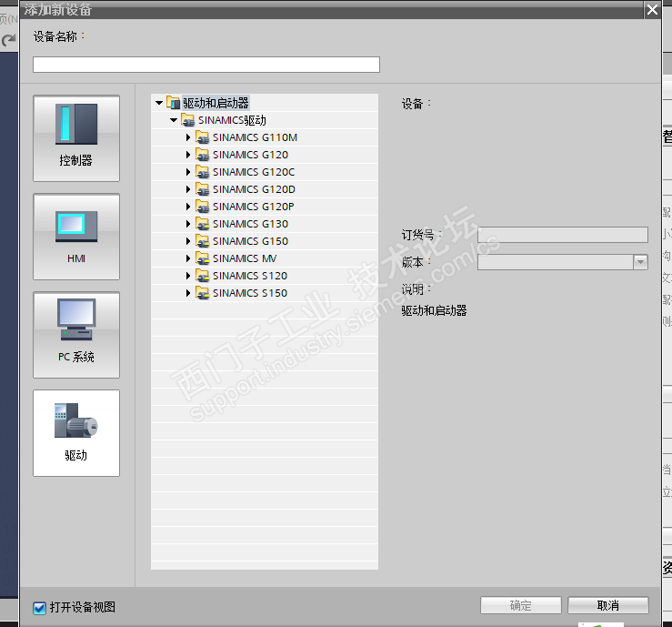Select the SINAMICS驱动 tree label
This screenshot has height=627, width=672.
point(232,120)
